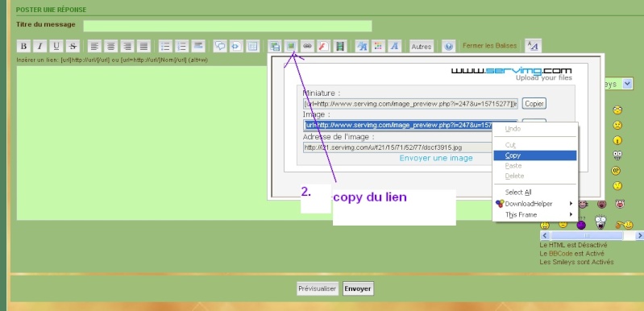Align text right in editor toolbar
The width and height of the screenshot is (644, 311).
pos(127,46)
